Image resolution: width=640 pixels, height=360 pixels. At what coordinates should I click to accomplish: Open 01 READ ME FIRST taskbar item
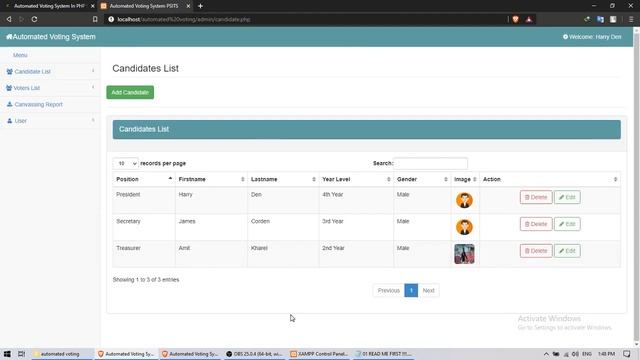tap(383, 354)
